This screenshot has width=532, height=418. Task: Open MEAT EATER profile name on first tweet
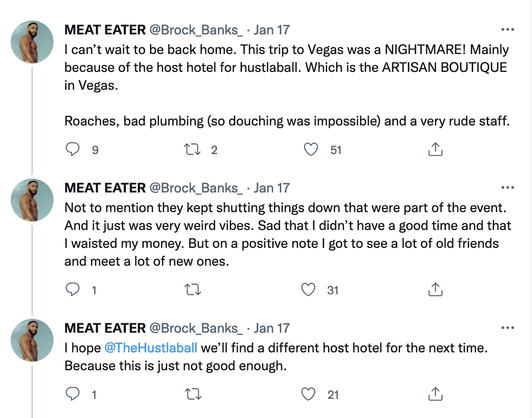(x=105, y=30)
